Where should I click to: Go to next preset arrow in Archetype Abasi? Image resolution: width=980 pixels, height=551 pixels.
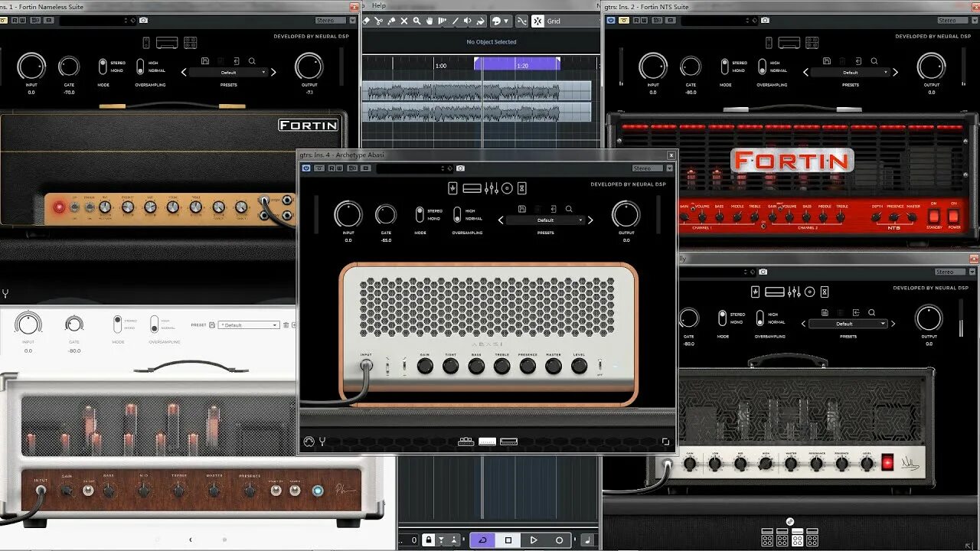point(590,220)
